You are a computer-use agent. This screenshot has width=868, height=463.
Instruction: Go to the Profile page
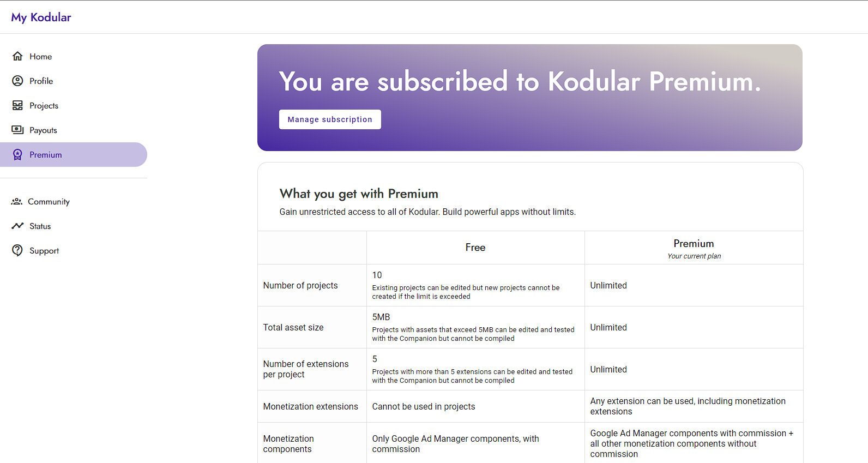click(x=41, y=81)
